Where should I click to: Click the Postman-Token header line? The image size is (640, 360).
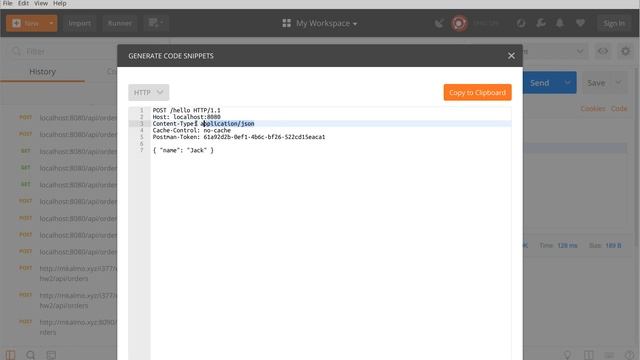(x=239, y=137)
